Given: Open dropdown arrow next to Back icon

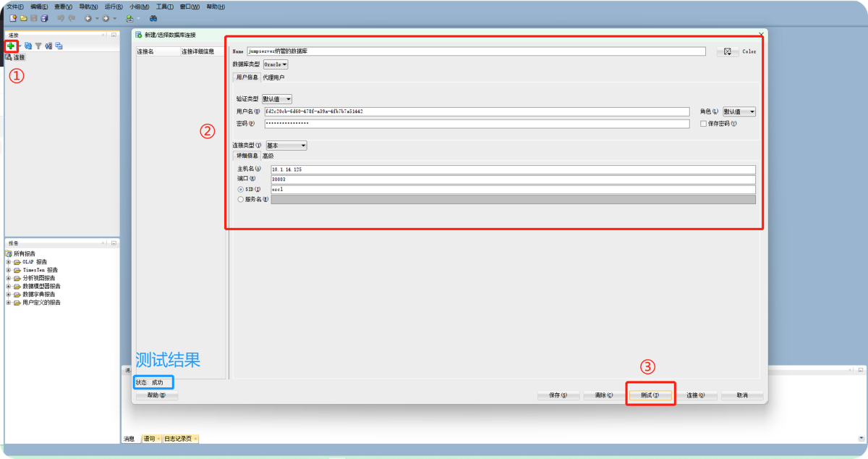Looking at the screenshot, I should [97, 18].
